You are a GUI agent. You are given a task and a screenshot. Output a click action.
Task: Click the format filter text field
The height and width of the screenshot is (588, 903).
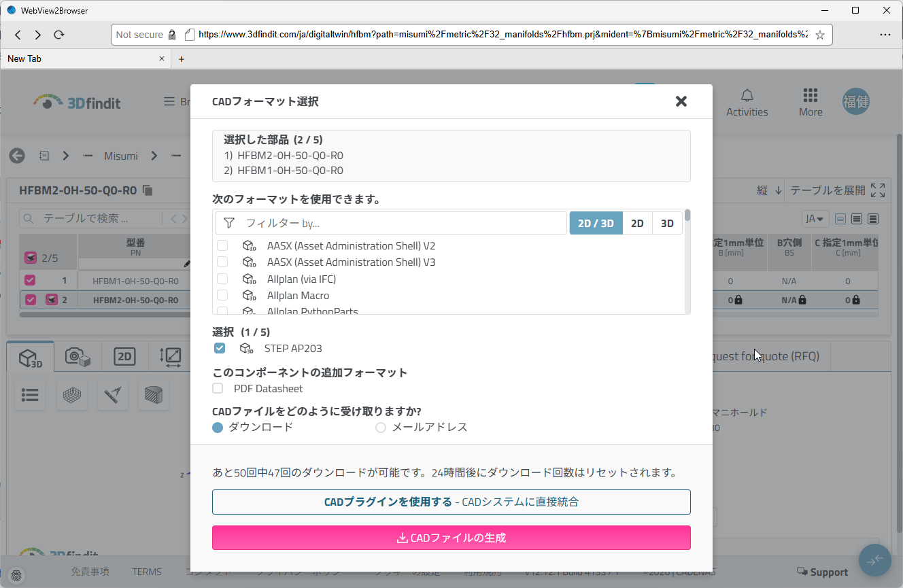coord(401,223)
